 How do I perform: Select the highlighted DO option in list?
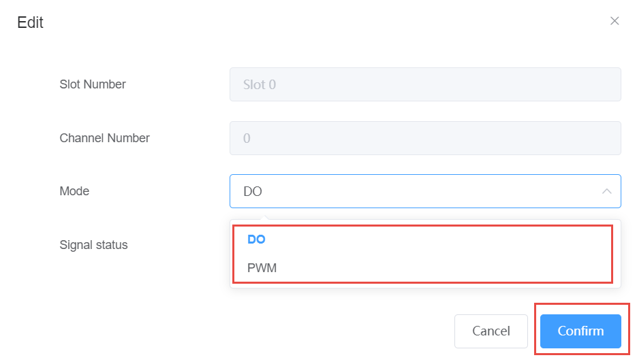pos(256,239)
